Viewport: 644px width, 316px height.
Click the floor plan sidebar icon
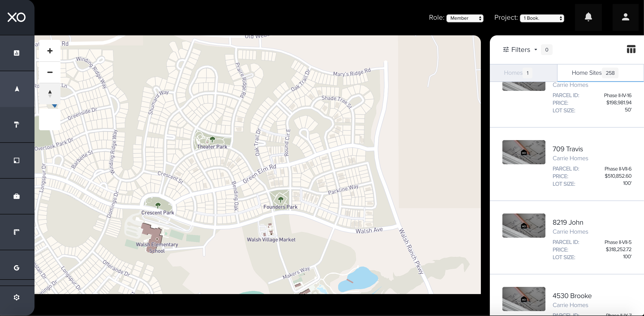tap(17, 160)
